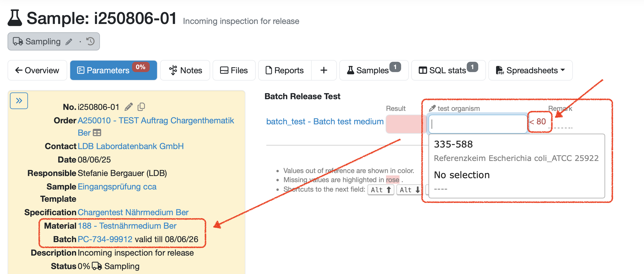Screen dimensions: 644x274
Task: Click the plus button next to Reports
Action: (x=324, y=70)
